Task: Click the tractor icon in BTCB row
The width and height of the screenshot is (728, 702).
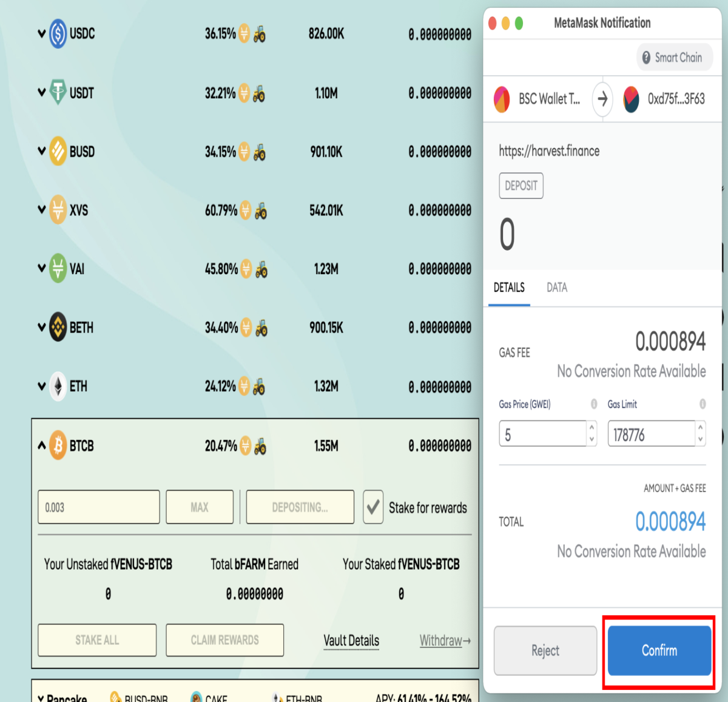Action: click(260, 447)
